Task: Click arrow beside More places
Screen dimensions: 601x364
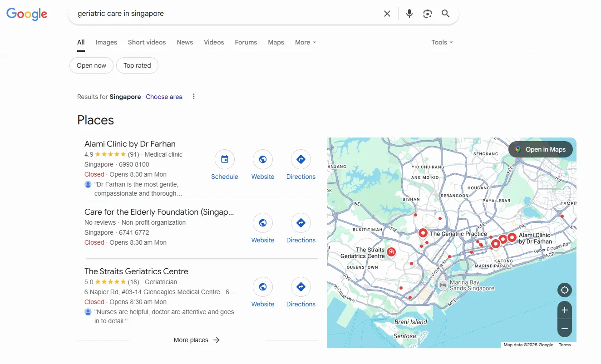Action: pos(217,340)
